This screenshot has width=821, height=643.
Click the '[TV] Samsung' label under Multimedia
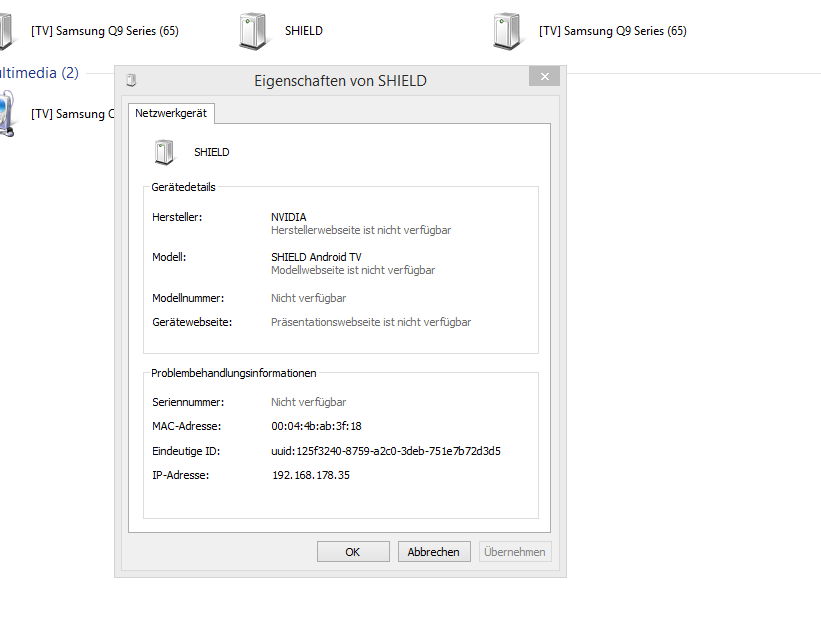pyautogui.click(x=72, y=114)
